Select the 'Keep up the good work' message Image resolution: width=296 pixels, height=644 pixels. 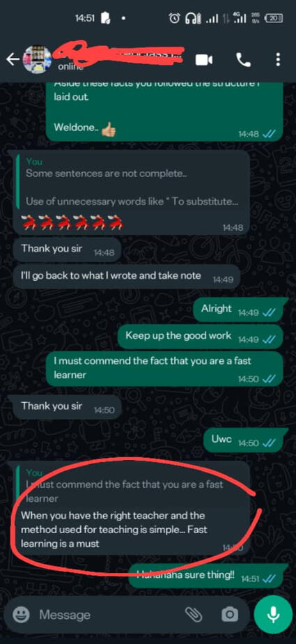(x=200, y=337)
